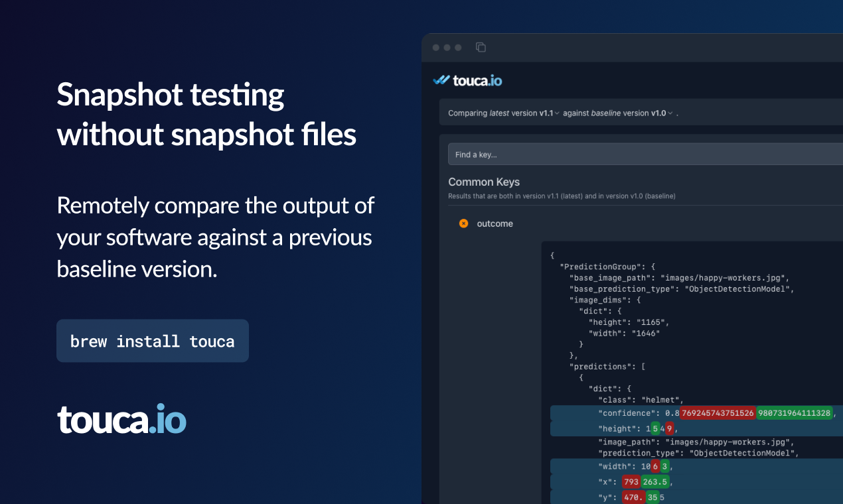Click the third gray window control dot

[458, 48]
